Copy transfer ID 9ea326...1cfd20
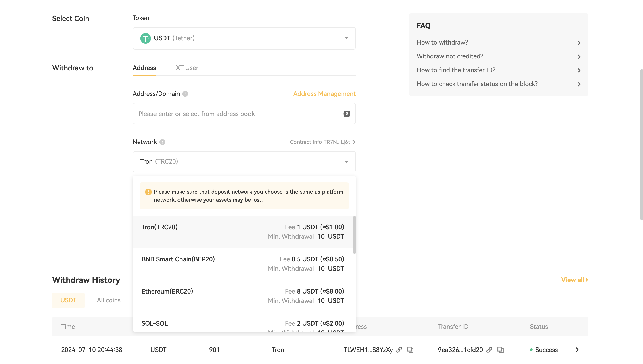 500,350
